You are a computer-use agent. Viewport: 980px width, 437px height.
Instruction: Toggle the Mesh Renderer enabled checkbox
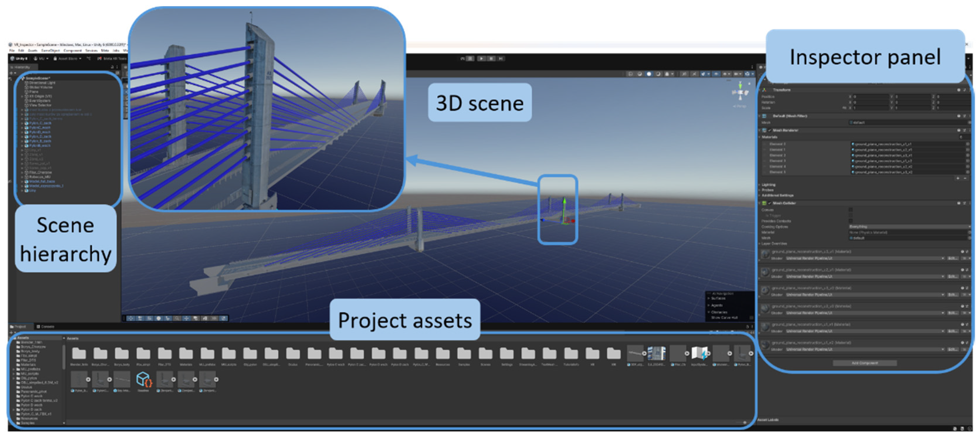770,130
